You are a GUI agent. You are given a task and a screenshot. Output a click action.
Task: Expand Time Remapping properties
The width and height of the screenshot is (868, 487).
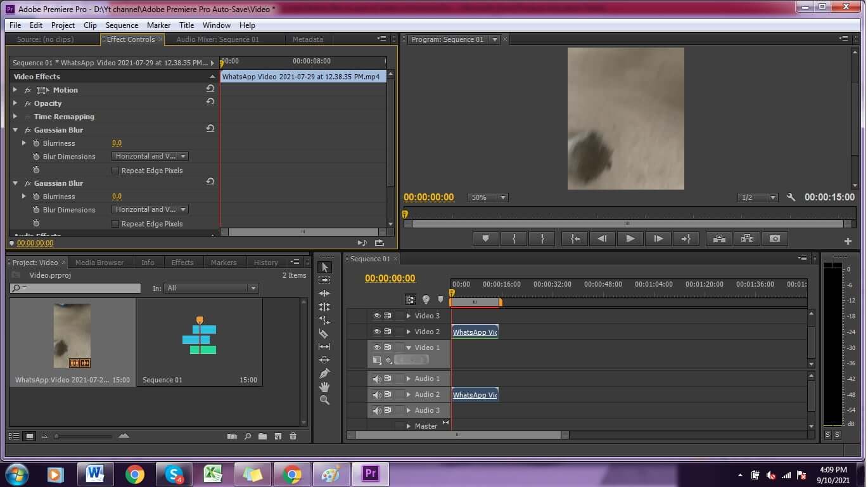(x=15, y=117)
